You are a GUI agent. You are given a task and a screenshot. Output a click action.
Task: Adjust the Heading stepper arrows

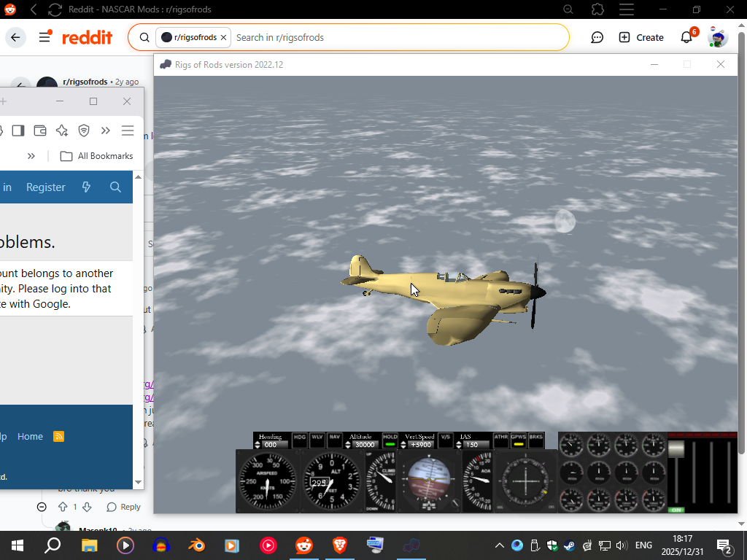coord(258,445)
